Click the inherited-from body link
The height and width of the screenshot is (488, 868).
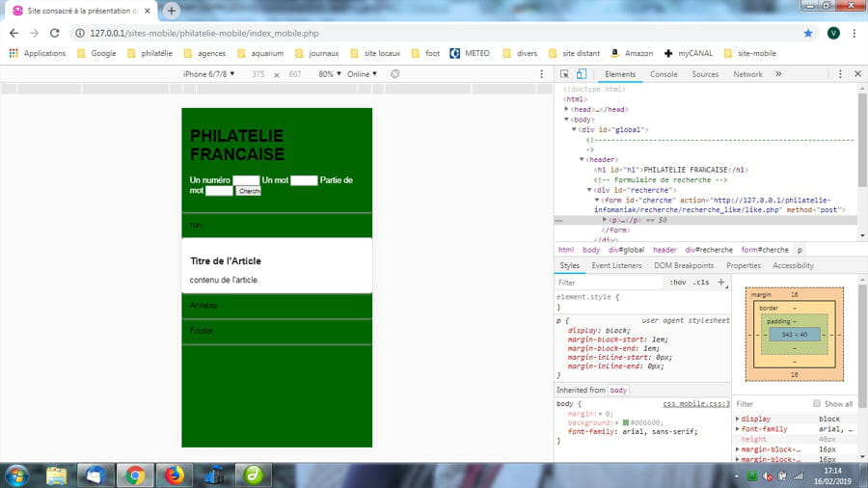click(618, 390)
